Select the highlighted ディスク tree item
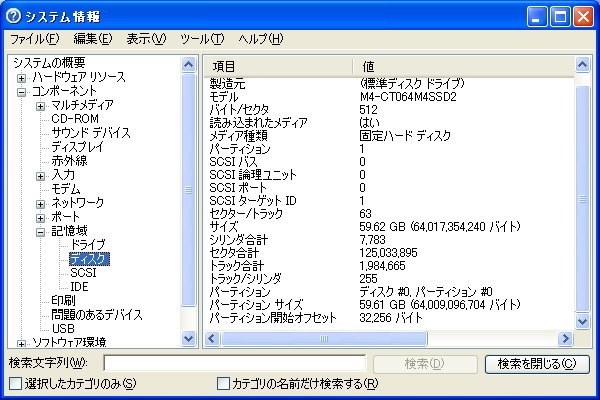Image resolution: width=600 pixels, height=400 pixels. point(89,259)
